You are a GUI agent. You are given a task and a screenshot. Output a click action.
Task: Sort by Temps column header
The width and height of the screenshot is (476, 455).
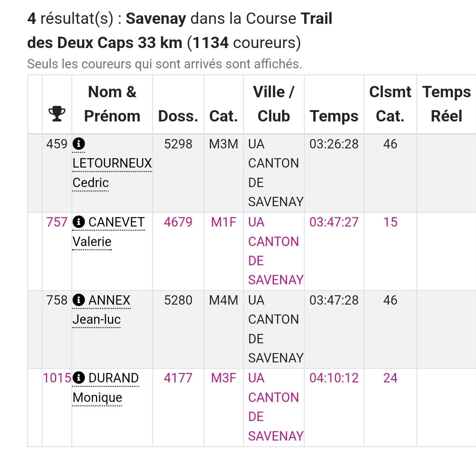334,116
